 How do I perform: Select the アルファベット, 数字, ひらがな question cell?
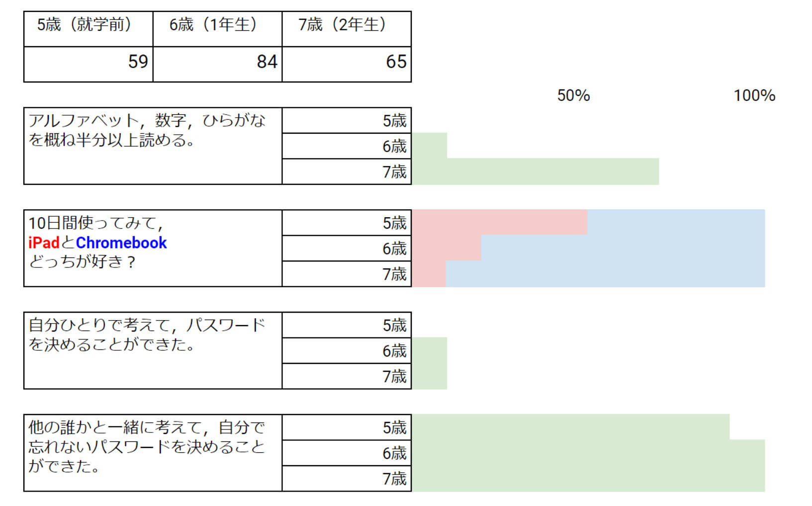(153, 146)
